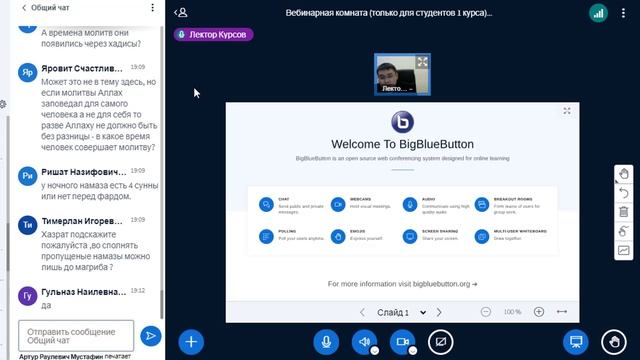The width and height of the screenshot is (640, 360).
Task: Start screen sharing
Action: [440, 342]
